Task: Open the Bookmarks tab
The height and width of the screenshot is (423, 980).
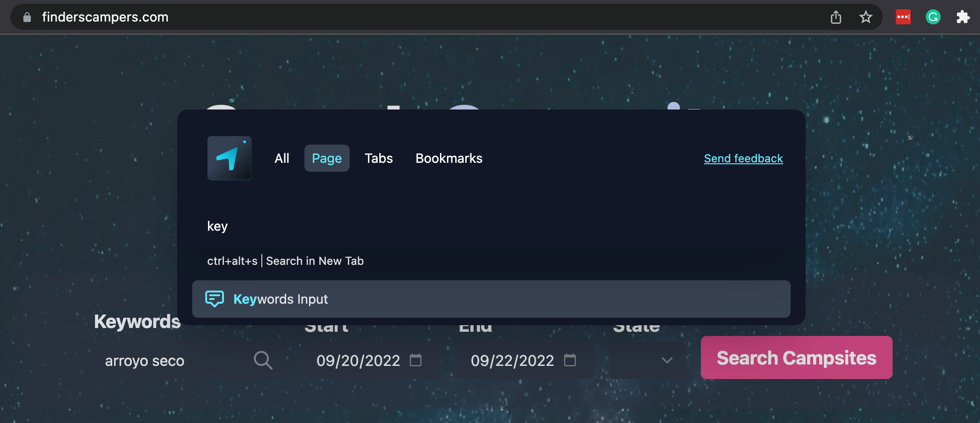Action: tap(448, 158)
